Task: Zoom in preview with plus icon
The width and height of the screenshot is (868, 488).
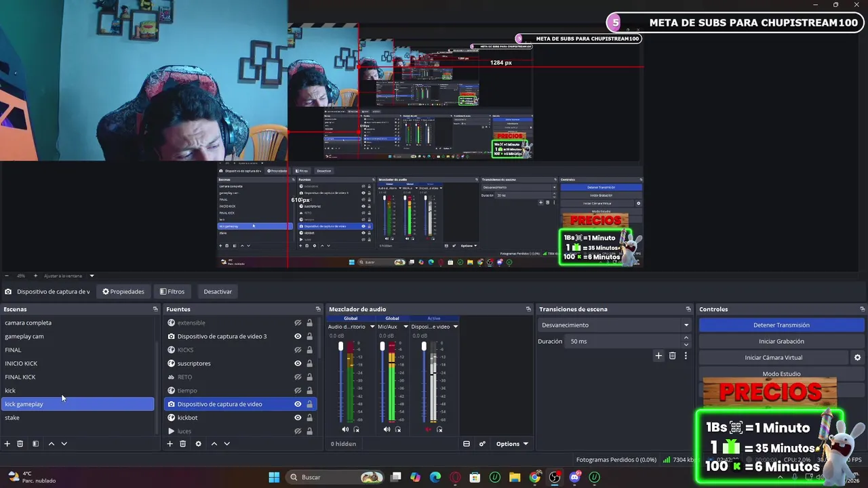Action: point(35,276)
